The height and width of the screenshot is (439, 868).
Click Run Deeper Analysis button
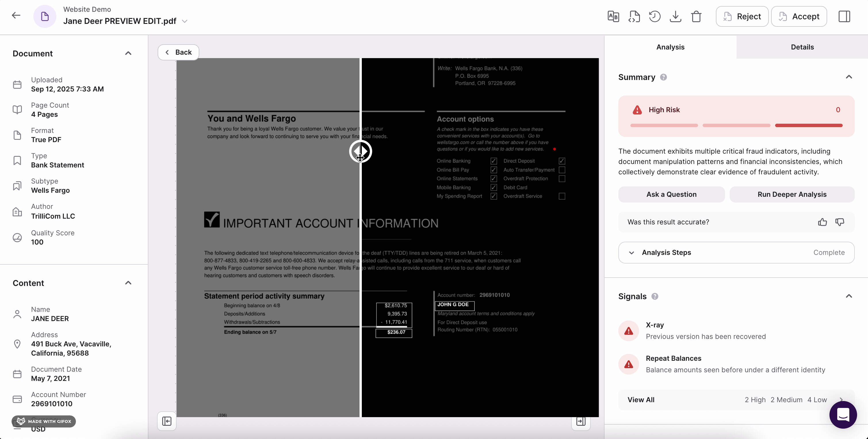tap(791, 194)
